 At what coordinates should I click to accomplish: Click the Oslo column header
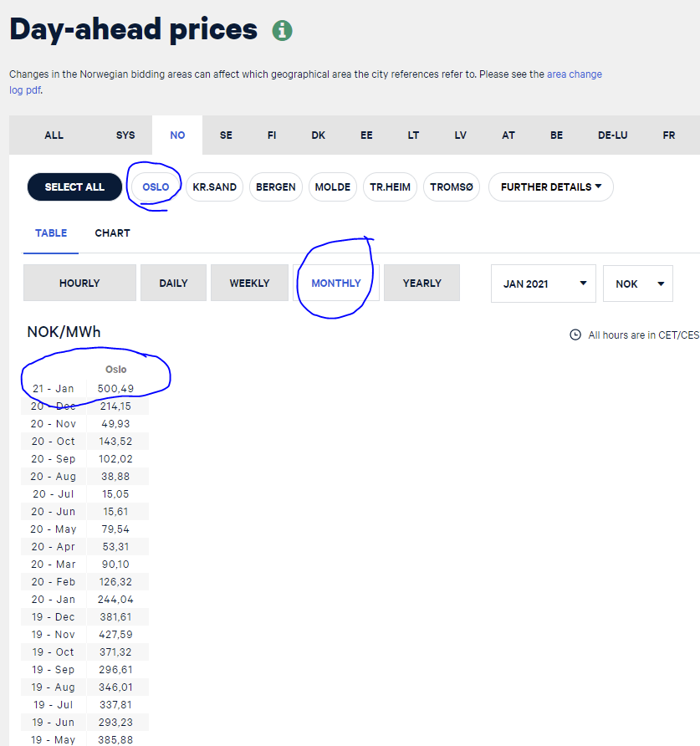(116, 369)
